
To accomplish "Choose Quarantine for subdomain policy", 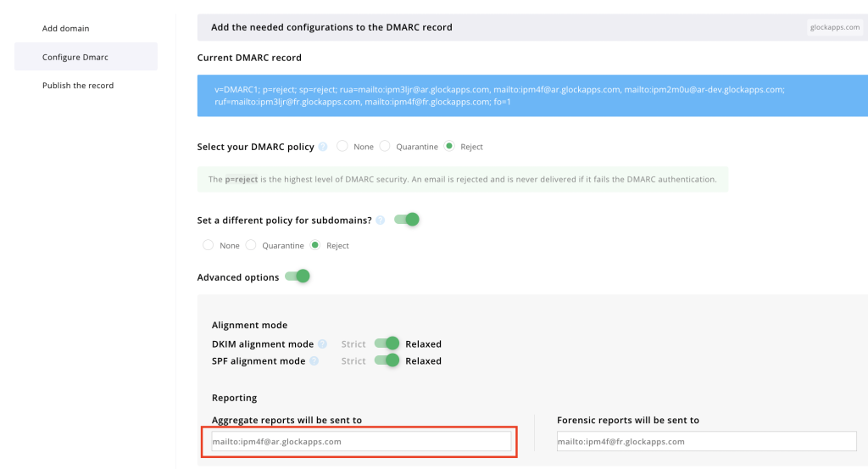I will (251, 245).
